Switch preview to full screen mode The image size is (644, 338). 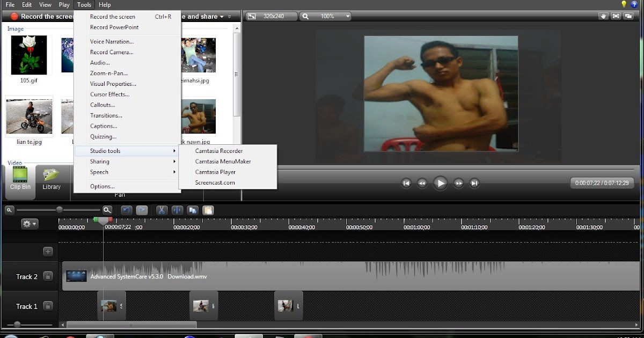pos(616,16)
